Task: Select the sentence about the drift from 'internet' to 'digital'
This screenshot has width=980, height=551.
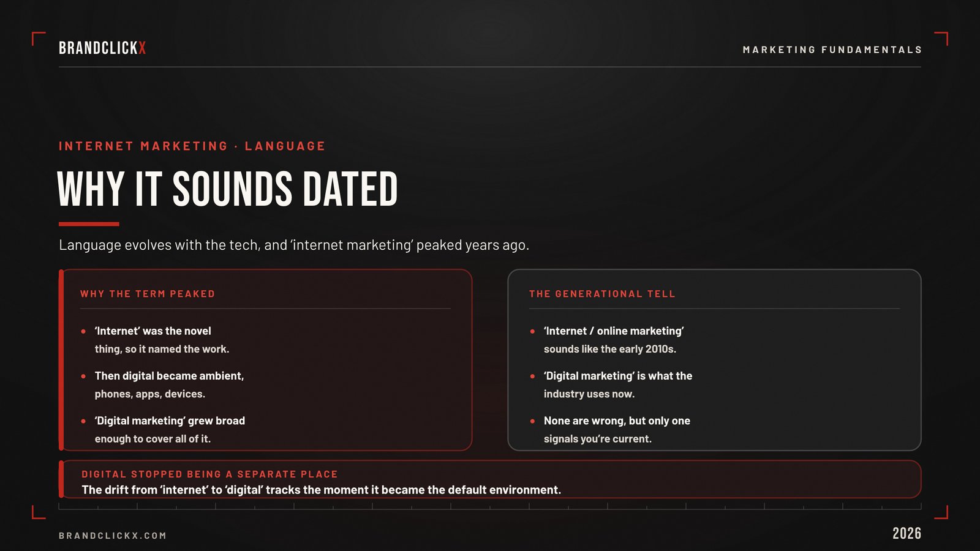Action: [322, 490]
